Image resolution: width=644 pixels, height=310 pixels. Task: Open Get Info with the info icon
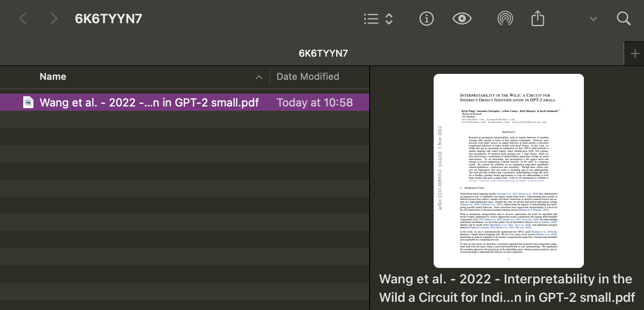tap(426, 19)
